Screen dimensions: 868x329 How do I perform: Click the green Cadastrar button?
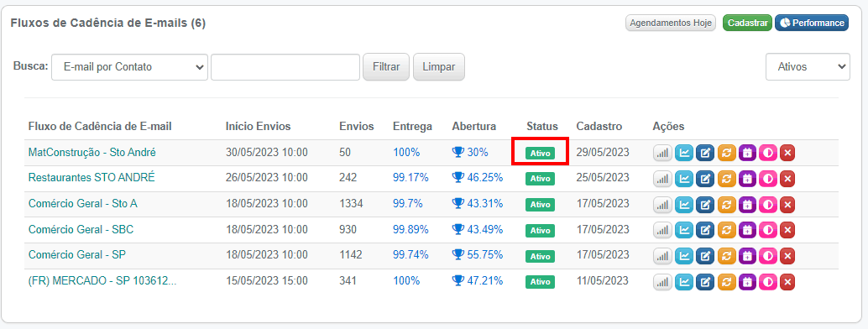click(x=747, y=23)
